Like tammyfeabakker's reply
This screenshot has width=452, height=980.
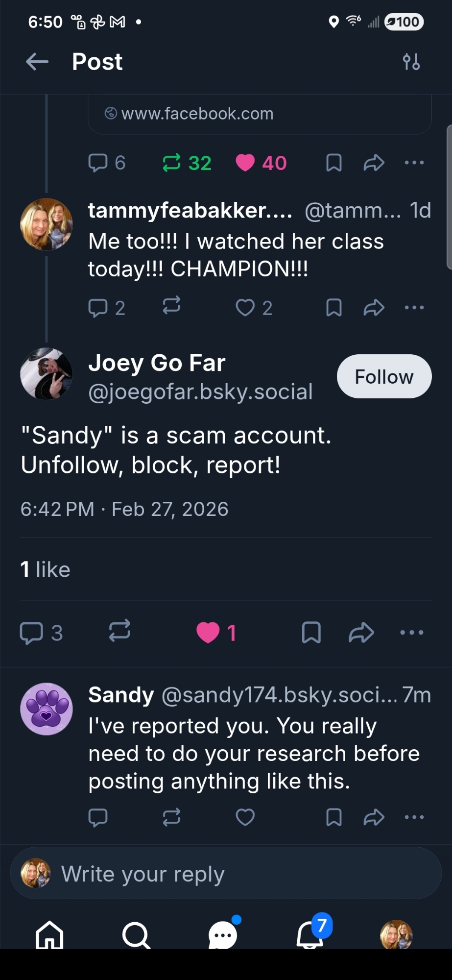pyautogui.click(x=245, y=308)
